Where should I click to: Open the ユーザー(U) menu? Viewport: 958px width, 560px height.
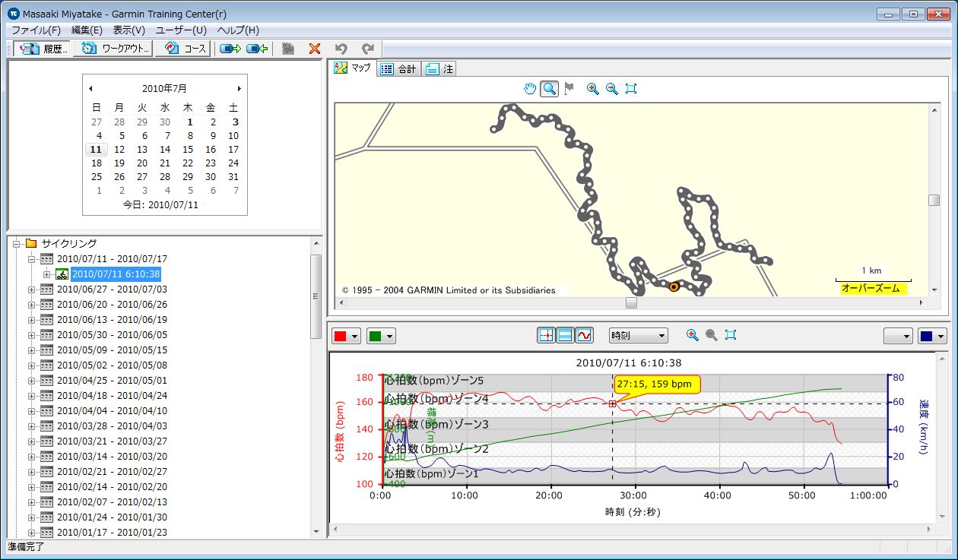click(181, 30)
